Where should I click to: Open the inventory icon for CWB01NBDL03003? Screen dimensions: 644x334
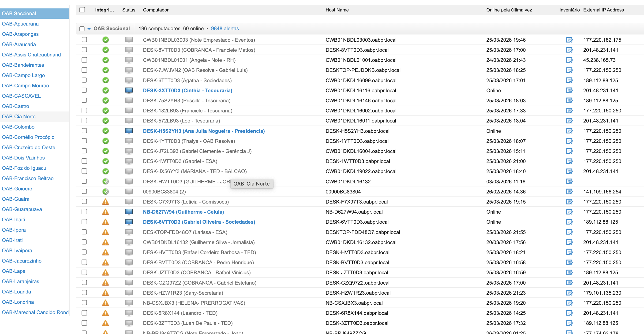click(569, 40)
